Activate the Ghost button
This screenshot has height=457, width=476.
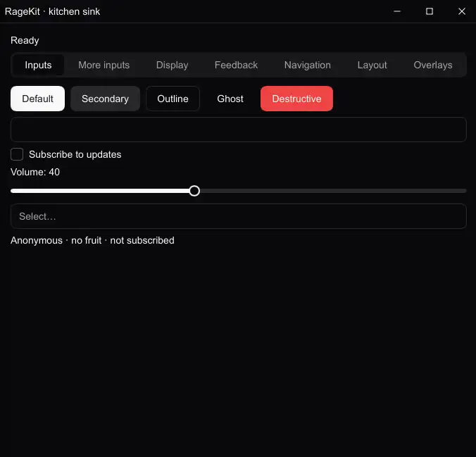230,99
